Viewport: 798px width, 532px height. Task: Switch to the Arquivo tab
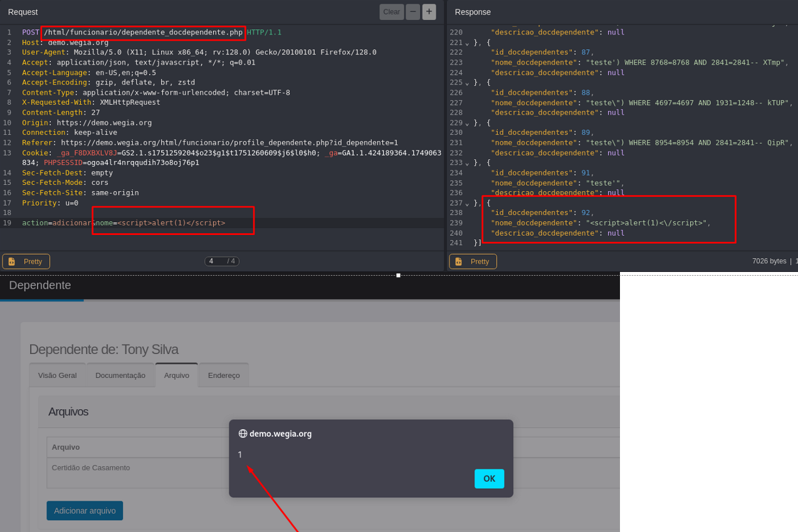coord(177,375)
